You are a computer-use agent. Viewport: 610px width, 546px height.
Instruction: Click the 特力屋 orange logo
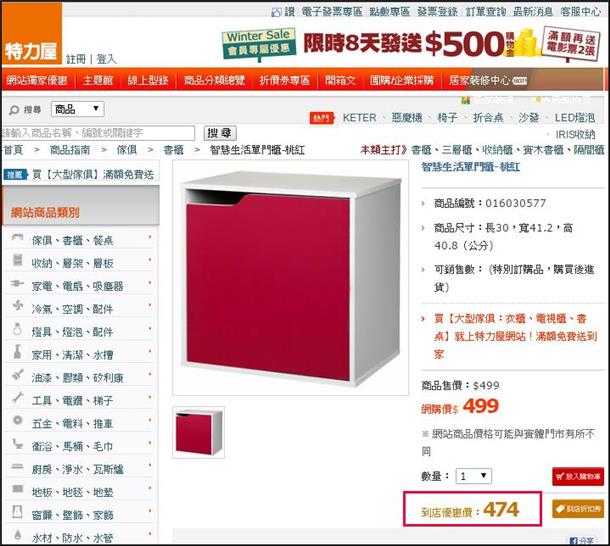[32, 33]
